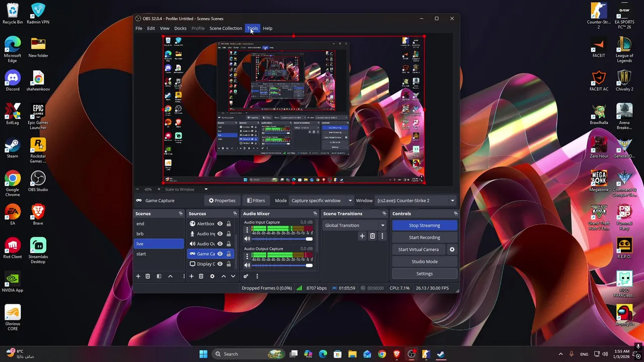
Task: Remove selected scene using Scenes trash icon
Action: coord(147,276)
